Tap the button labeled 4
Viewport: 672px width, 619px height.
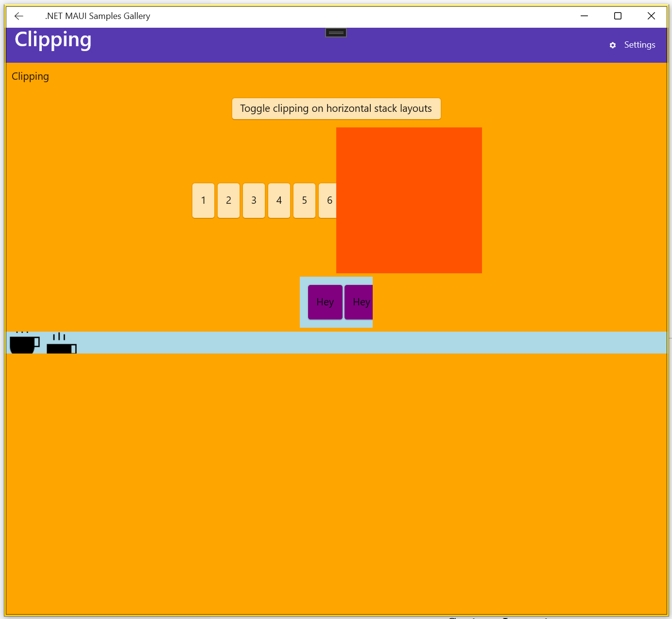279,200
